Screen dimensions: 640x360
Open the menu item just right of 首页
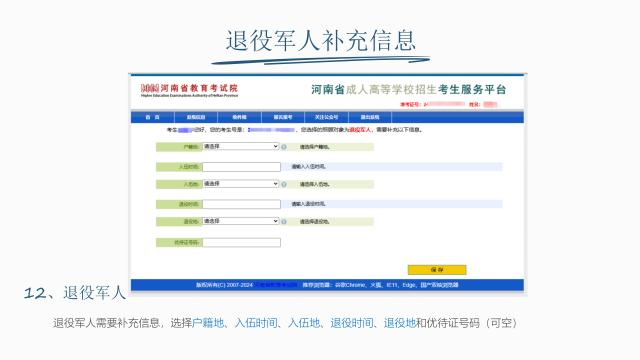click(196, 117)
